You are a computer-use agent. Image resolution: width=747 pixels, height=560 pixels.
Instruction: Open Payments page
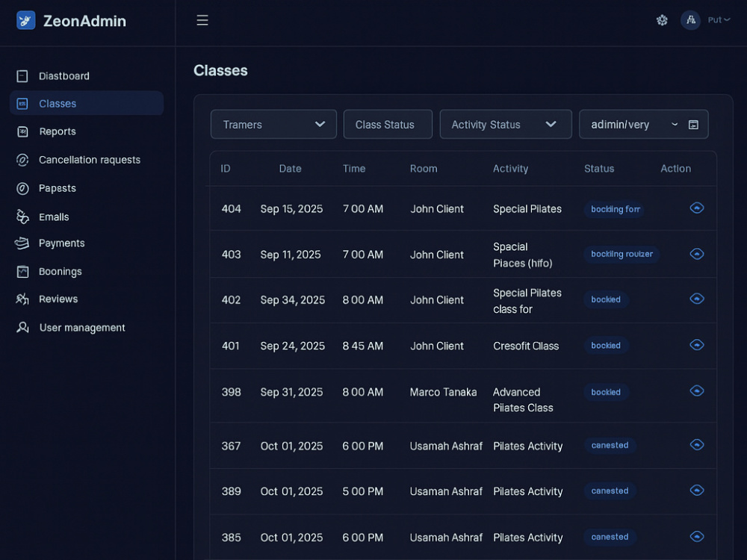coord(61,243)
